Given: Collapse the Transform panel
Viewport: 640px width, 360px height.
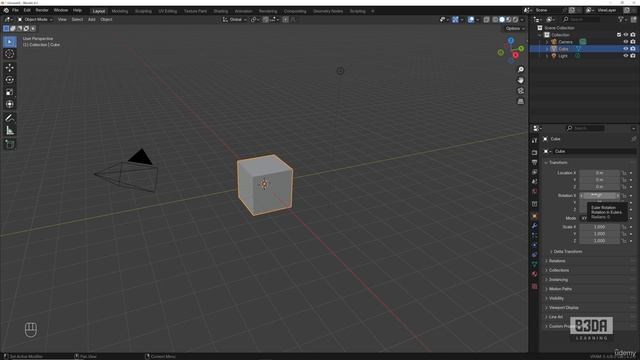Looking at the screenshot, I should tap(557, 162).
